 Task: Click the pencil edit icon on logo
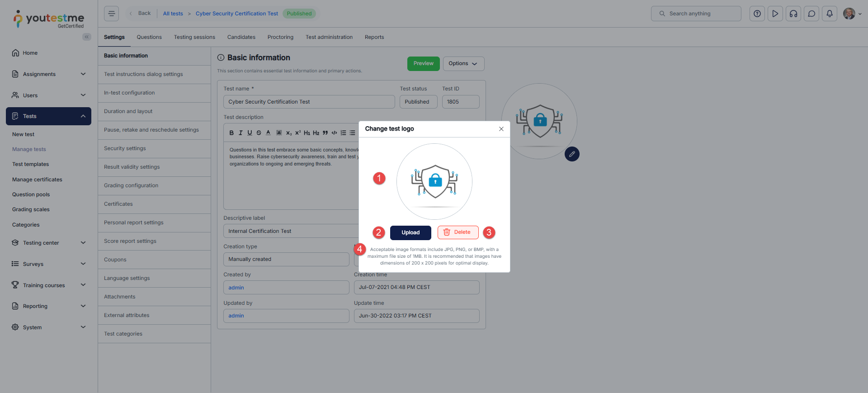coord(572,154)
